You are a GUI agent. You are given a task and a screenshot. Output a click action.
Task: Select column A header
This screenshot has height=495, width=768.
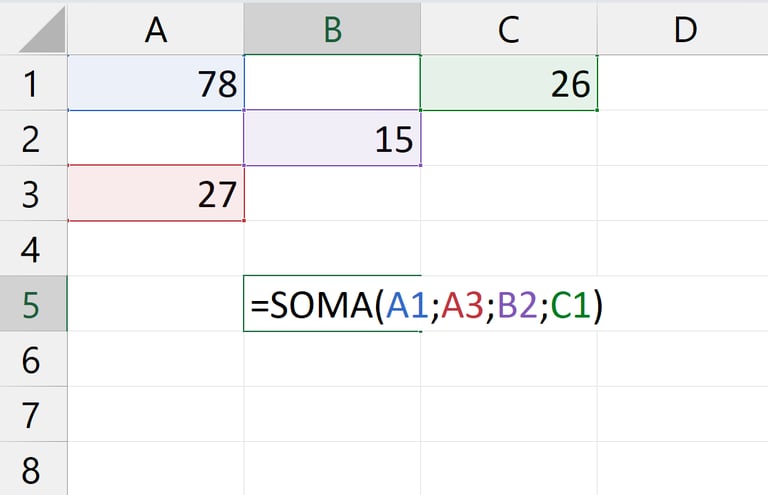tap(156, 30)
